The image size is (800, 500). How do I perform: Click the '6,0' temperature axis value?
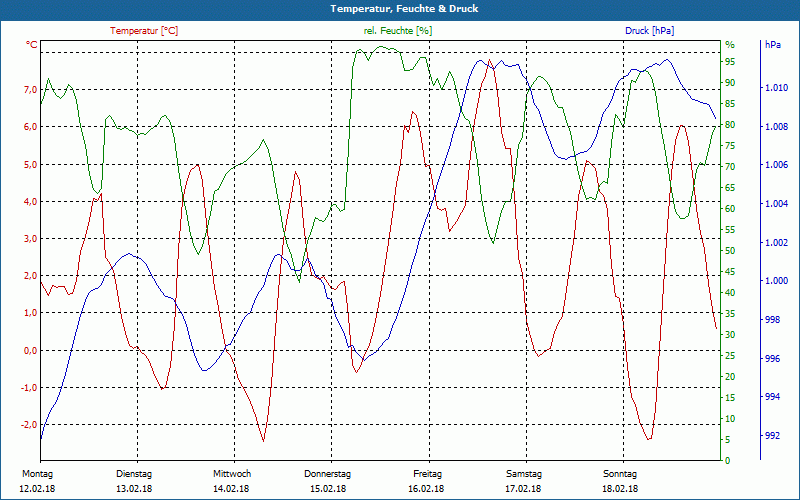click(31, 127)
